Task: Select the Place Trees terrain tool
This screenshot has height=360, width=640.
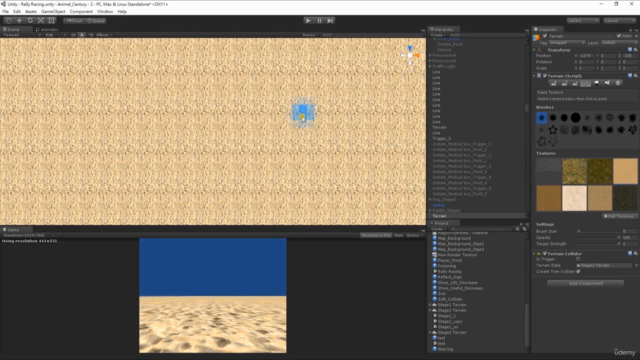Action: tap(596, 83)
